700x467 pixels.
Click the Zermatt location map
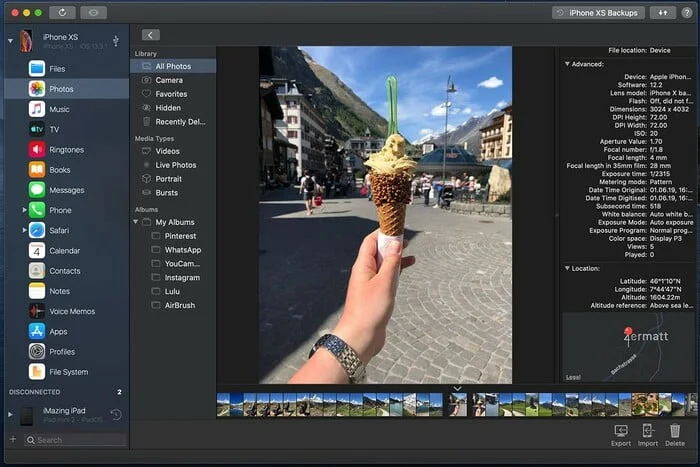[628, 346]
